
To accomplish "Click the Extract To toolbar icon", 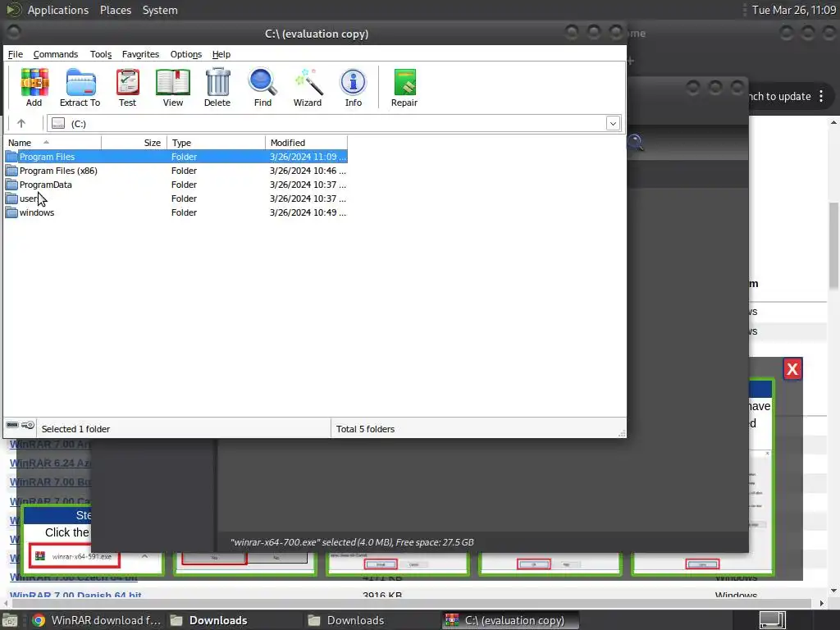I will pos(80,82).
